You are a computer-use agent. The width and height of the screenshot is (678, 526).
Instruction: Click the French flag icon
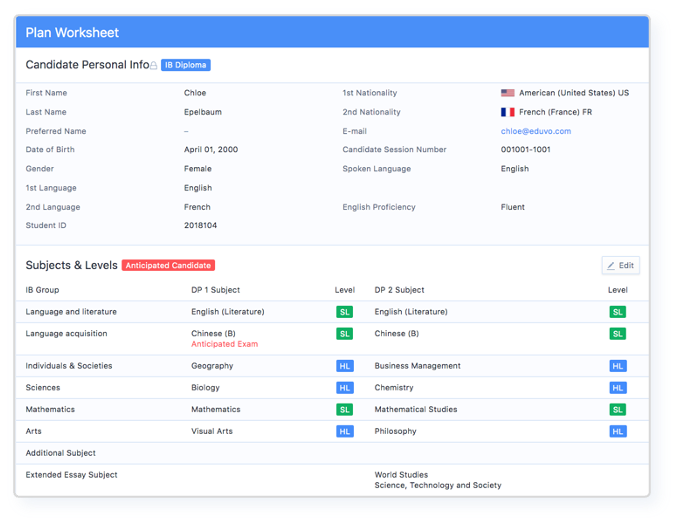click(508, 112)
